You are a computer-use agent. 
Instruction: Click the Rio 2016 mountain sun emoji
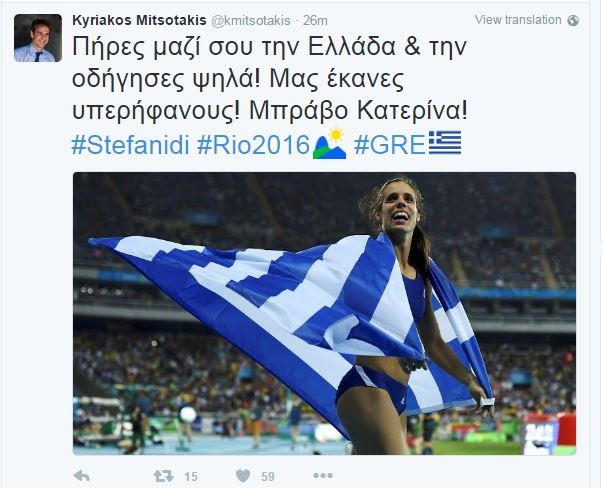pos(329,143)
